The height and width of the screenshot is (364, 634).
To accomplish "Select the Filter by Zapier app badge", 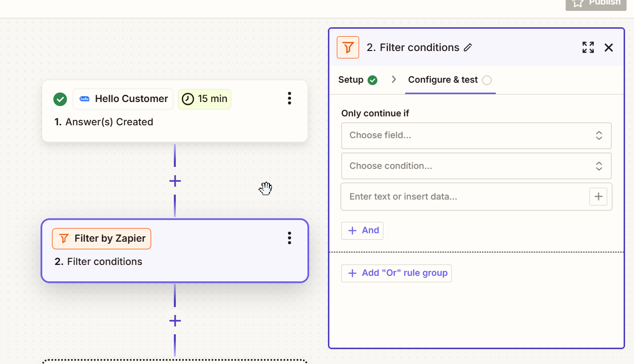I will click(102, 239).
